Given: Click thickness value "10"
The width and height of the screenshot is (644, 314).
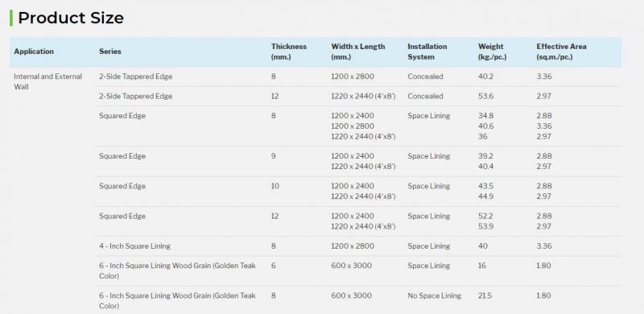Looking at the screenshot, I should click(x=275, y=186).
